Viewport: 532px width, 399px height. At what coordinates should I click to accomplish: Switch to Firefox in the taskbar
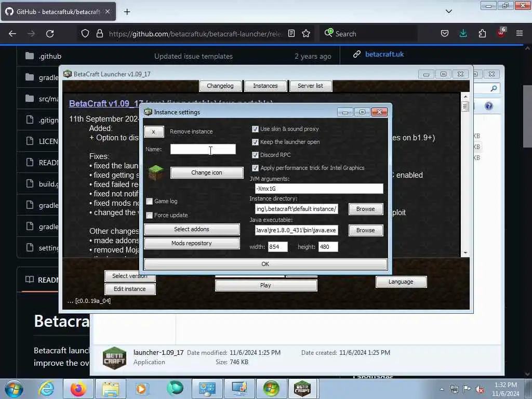coord(78,389)
